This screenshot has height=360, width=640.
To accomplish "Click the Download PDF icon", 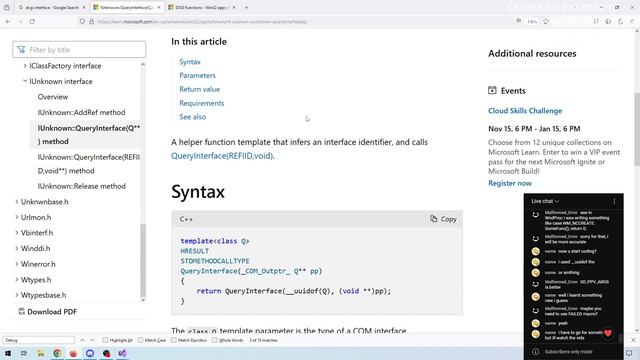I will click(21, 311).
